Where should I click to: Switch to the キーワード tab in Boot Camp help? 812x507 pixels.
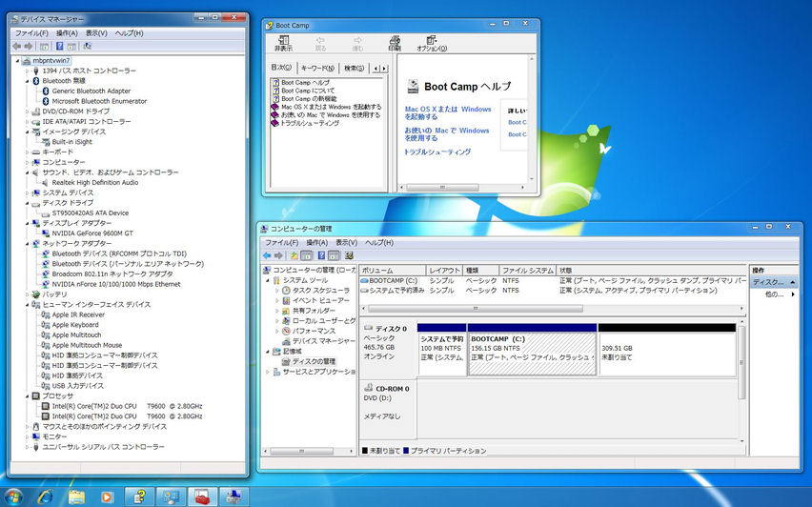point(317,68)
